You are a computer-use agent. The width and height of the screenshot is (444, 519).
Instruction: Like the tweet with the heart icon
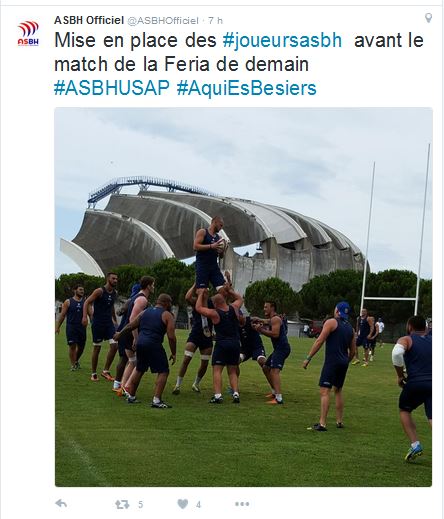pos(182,504)
